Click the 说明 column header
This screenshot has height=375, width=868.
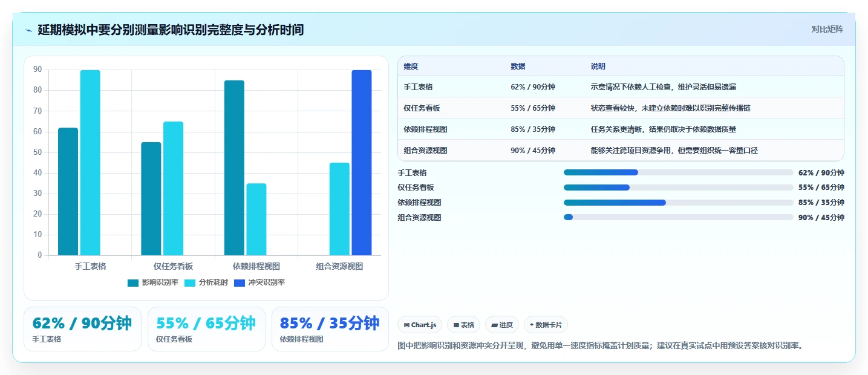[x=598, y=67]
